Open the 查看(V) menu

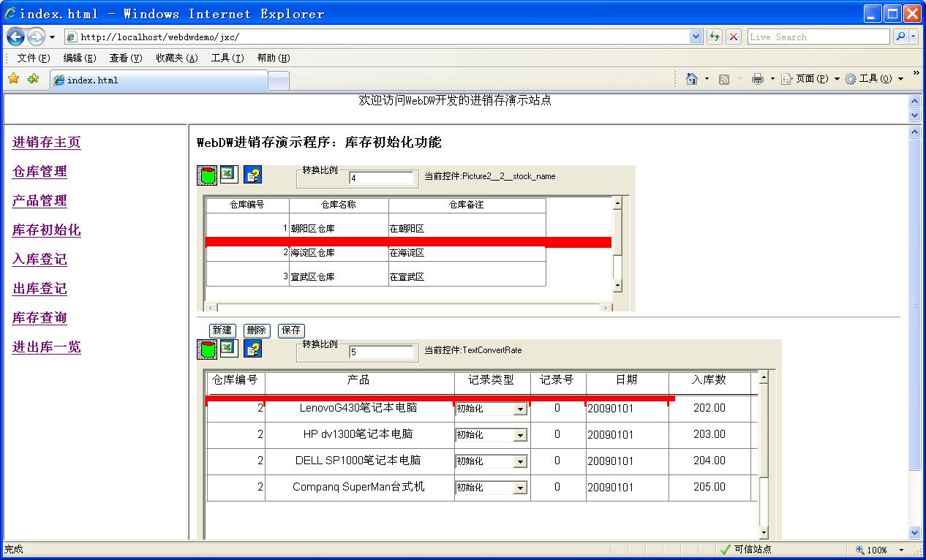click(x=126, y=58)
